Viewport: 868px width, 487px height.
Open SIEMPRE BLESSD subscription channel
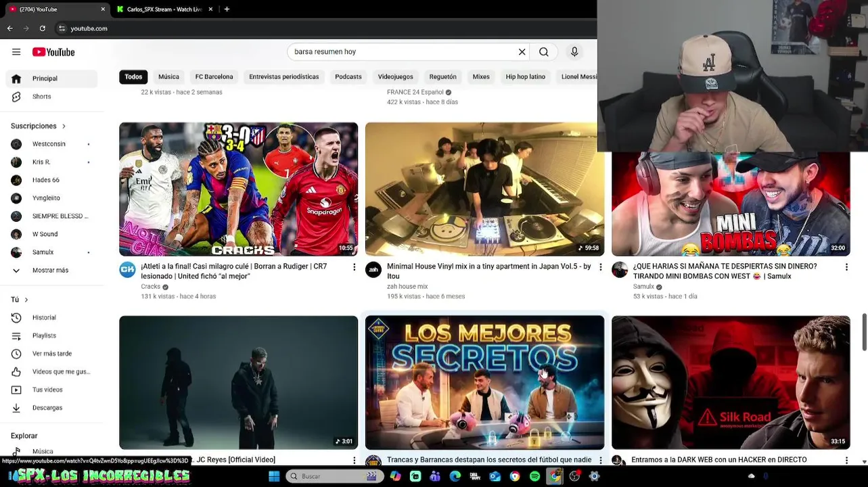[x=51, y=216]
